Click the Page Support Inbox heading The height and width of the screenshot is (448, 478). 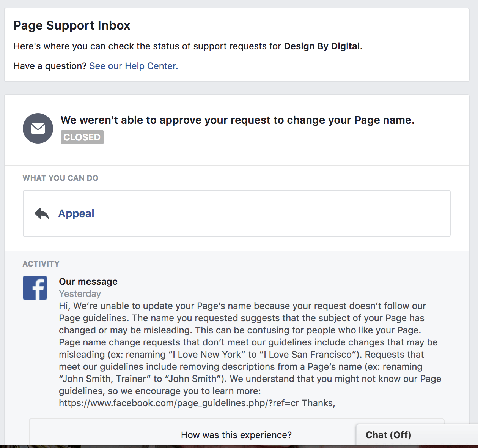click(72, 25)
